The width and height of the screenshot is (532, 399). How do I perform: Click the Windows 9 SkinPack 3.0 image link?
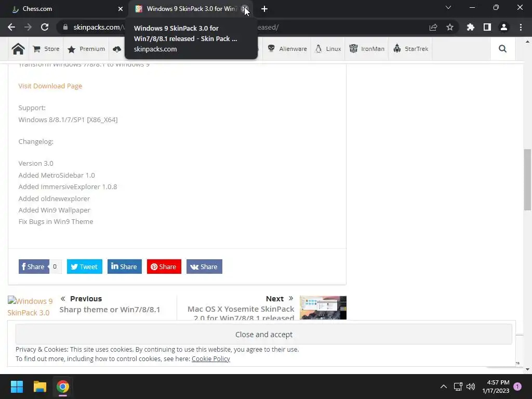[x=30, y=307]
